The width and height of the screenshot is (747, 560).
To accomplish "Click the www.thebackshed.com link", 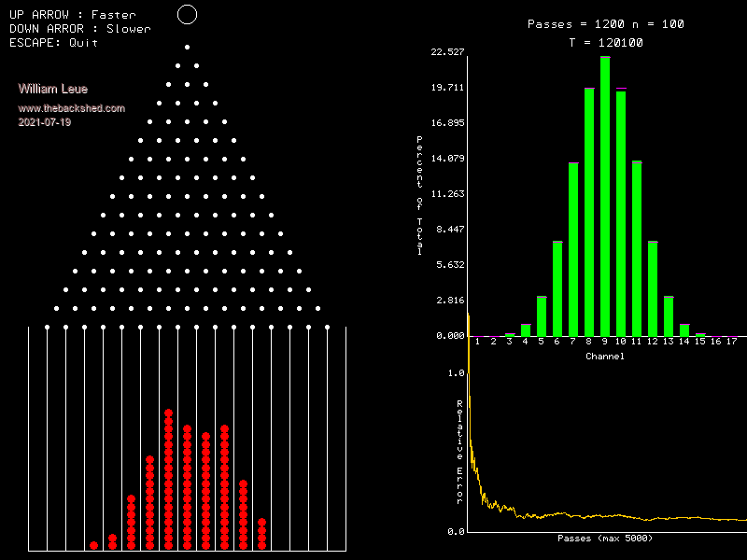I will 72,108.
